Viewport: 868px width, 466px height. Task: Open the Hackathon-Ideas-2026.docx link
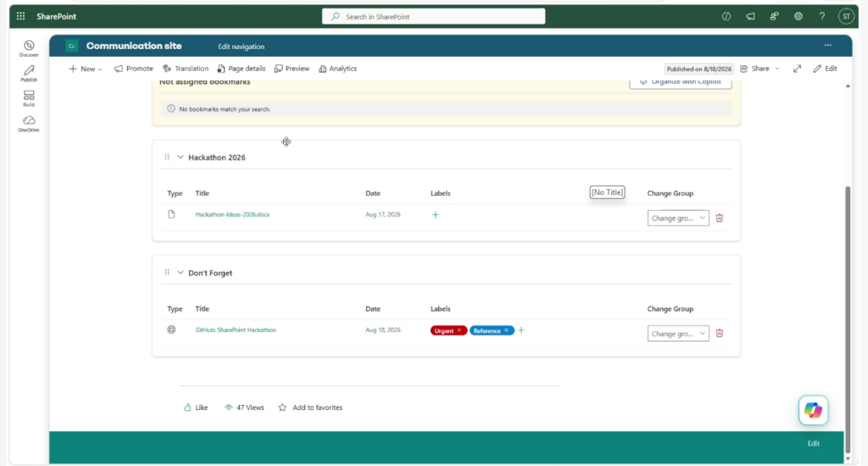[232, 214]
